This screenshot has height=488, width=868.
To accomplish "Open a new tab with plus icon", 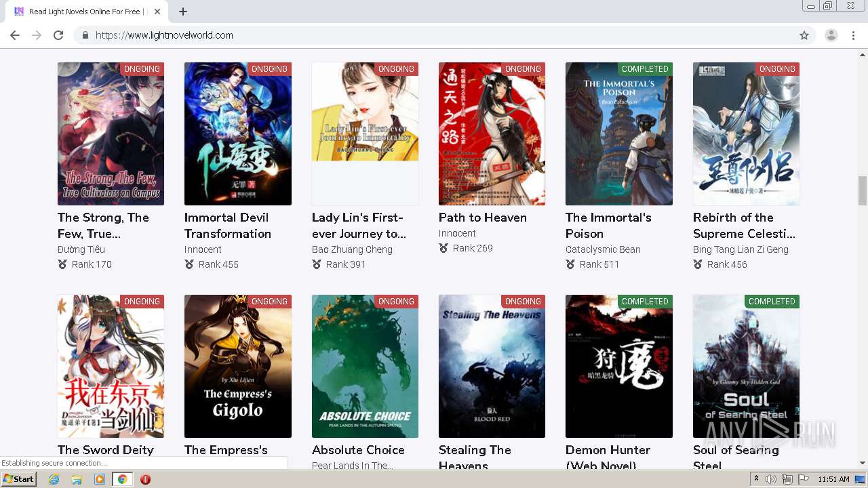I will click(x=183, y=12).
